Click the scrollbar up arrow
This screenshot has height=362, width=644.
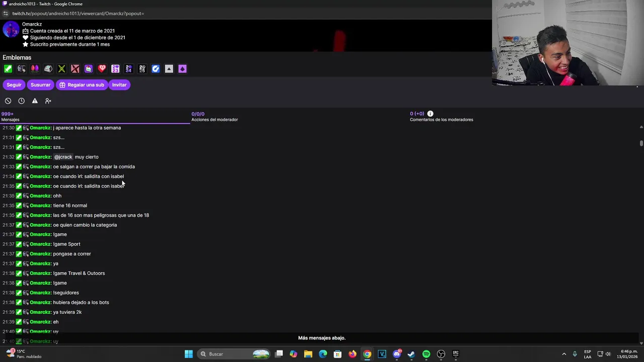[641, 127]
